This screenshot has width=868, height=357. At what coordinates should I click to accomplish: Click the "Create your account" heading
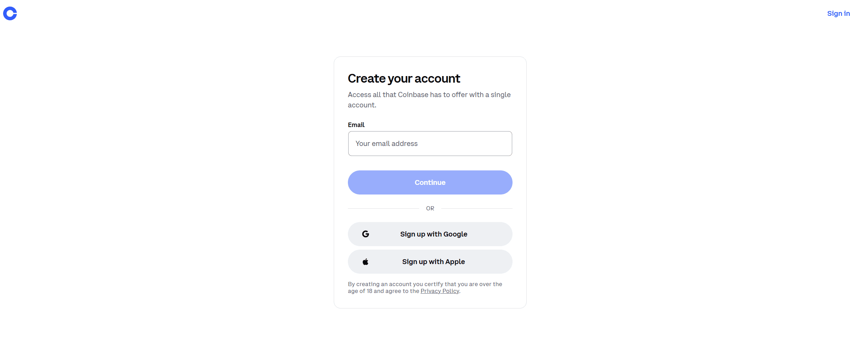(x=404, y=79)
